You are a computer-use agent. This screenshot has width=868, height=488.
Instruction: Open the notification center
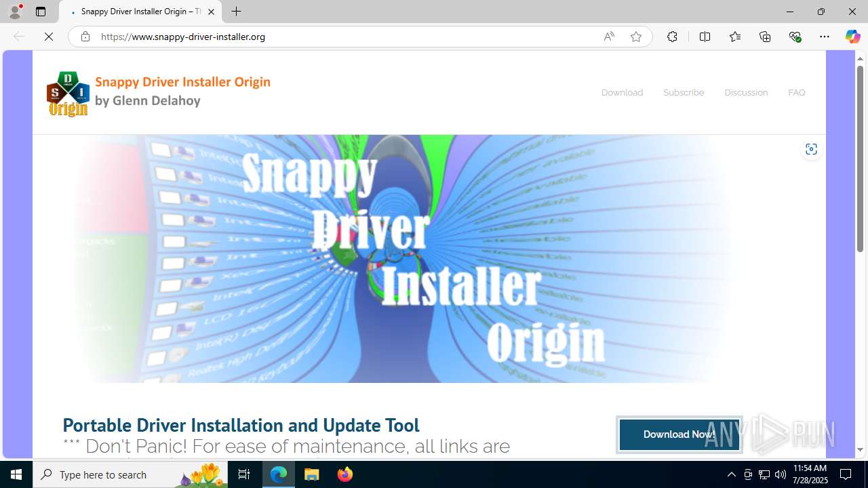[x=846, y=474]
